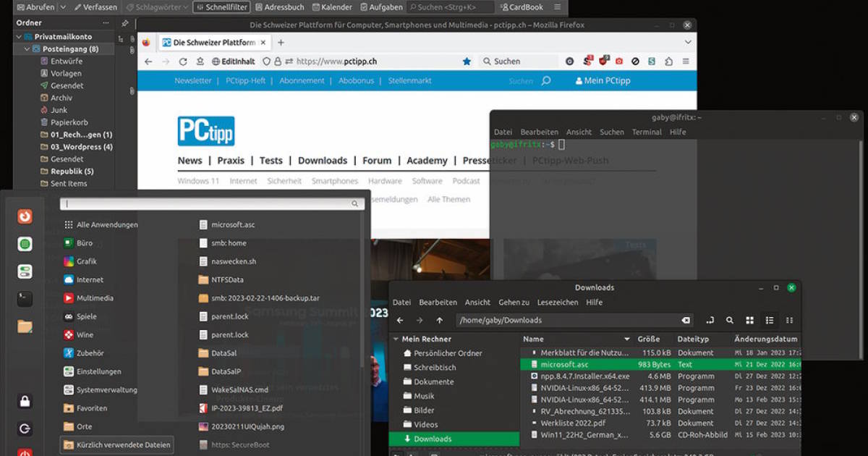Switch the file manager to list view
Viewport: 868px width, 456px height.
tap(770, 321)
